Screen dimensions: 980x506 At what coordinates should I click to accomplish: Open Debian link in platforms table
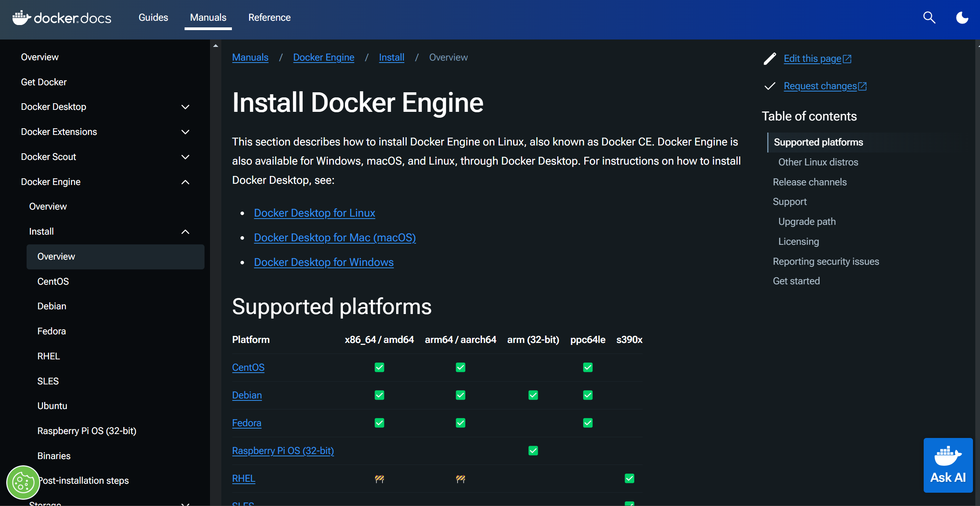(247, 395)
